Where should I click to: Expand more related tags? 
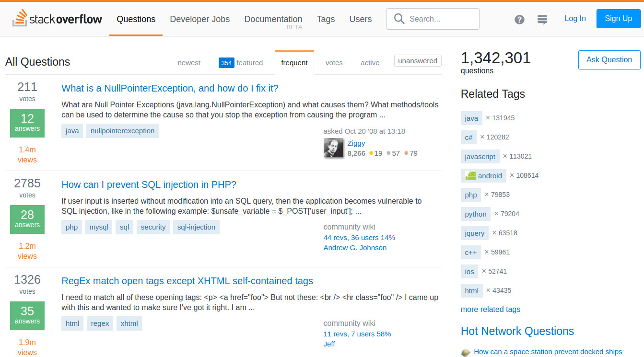pos(490,309)
